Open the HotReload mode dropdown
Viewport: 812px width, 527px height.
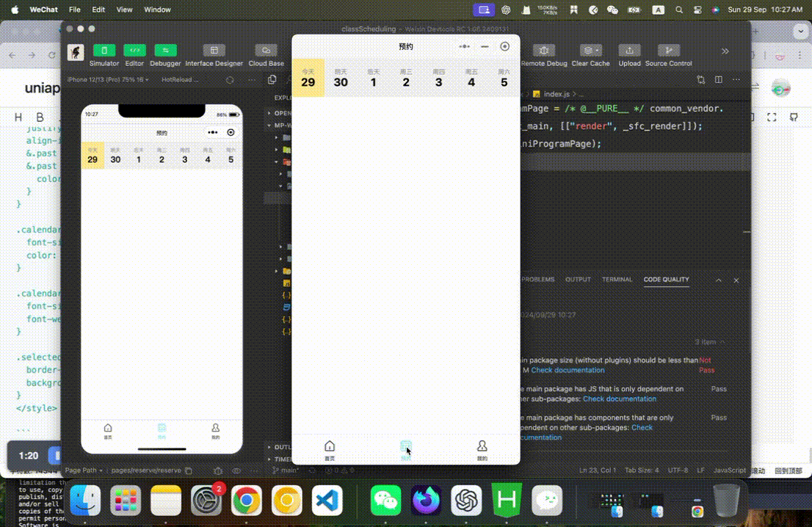tap(179, 80)
